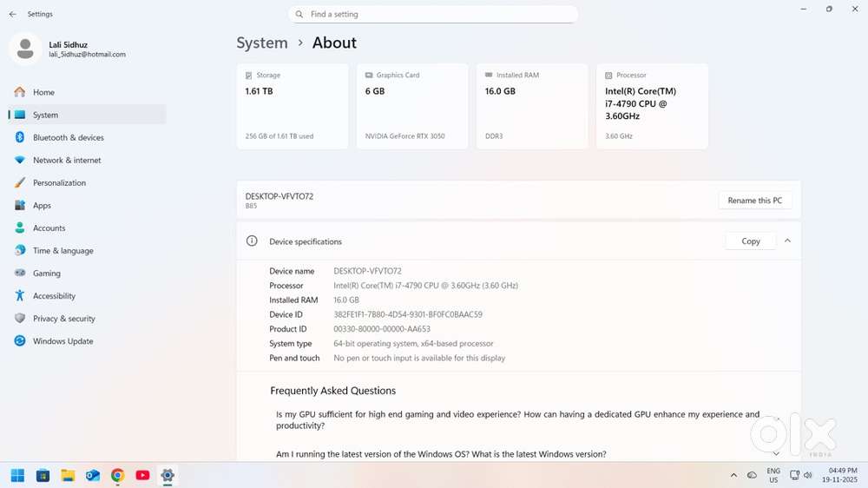This screenshot has height=488, width=868.
Task: Go to Network & internet settings
Action: (x=67, y=160)
